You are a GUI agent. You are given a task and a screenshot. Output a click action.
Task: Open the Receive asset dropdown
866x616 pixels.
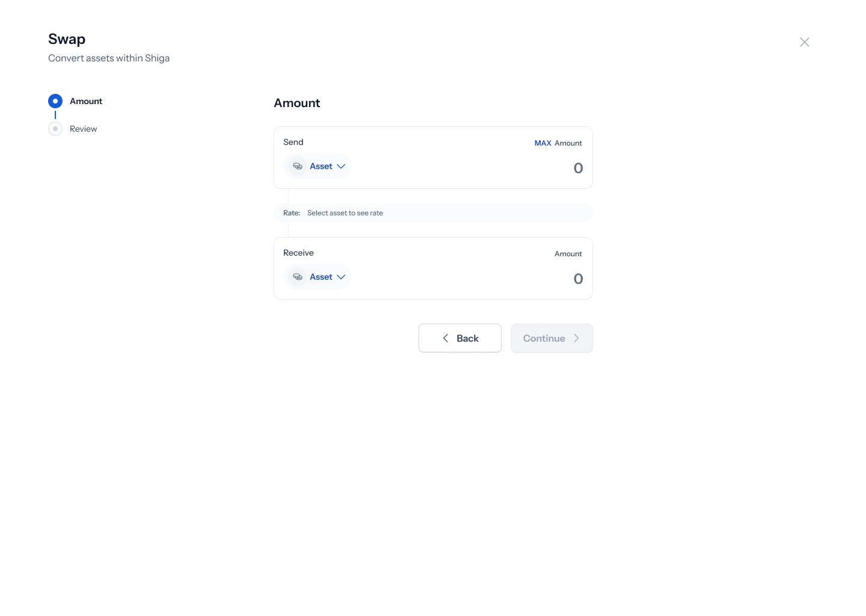coord(318,277)
